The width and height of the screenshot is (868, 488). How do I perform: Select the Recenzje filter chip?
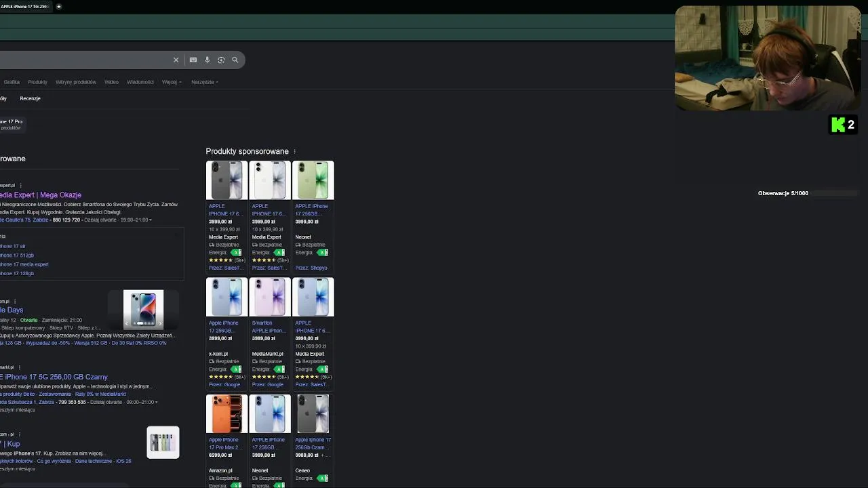coord(30,98)
